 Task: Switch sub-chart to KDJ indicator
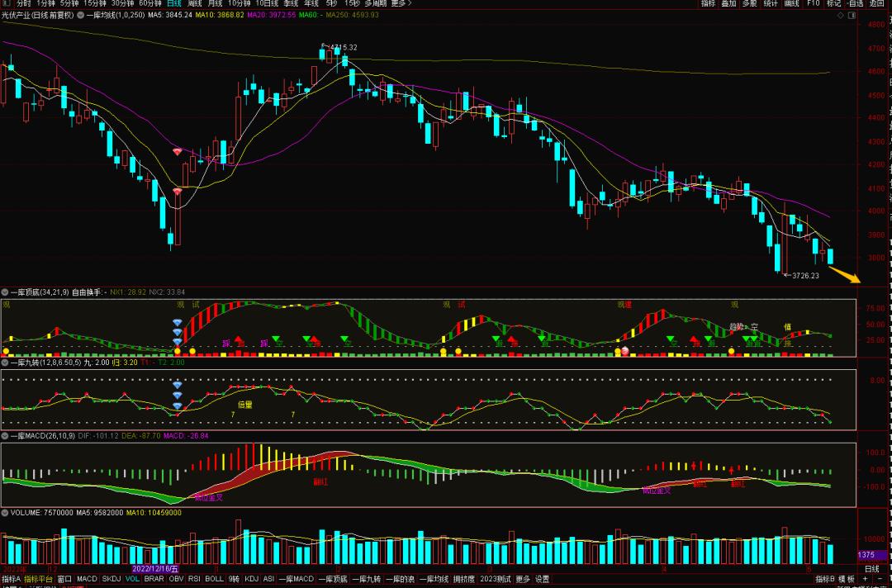251,579
